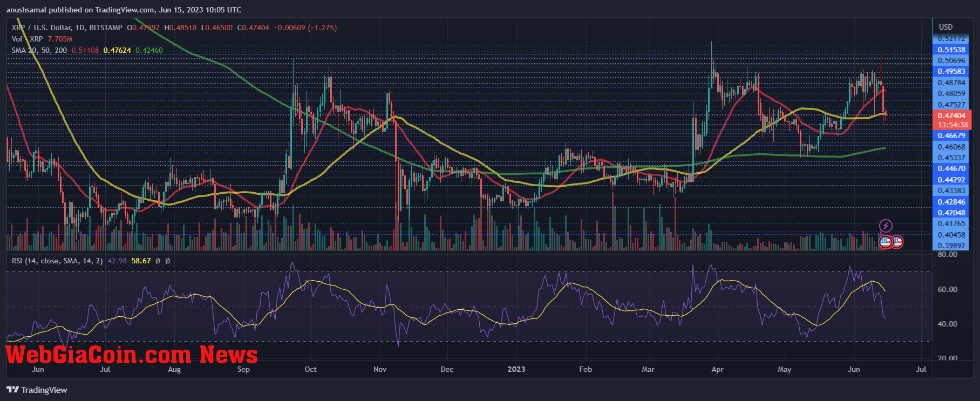Click the purple lightning bolt event icon
Viewport: 980px width, 401px height.
886,226
